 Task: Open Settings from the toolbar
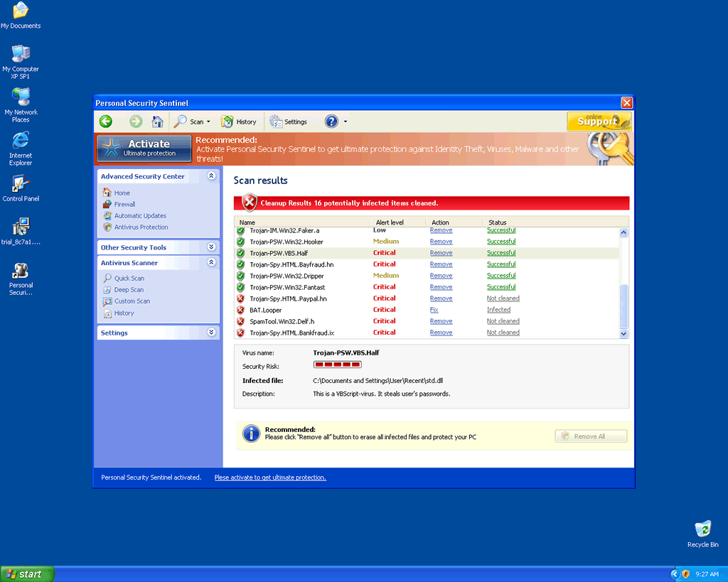pos(289,122)
